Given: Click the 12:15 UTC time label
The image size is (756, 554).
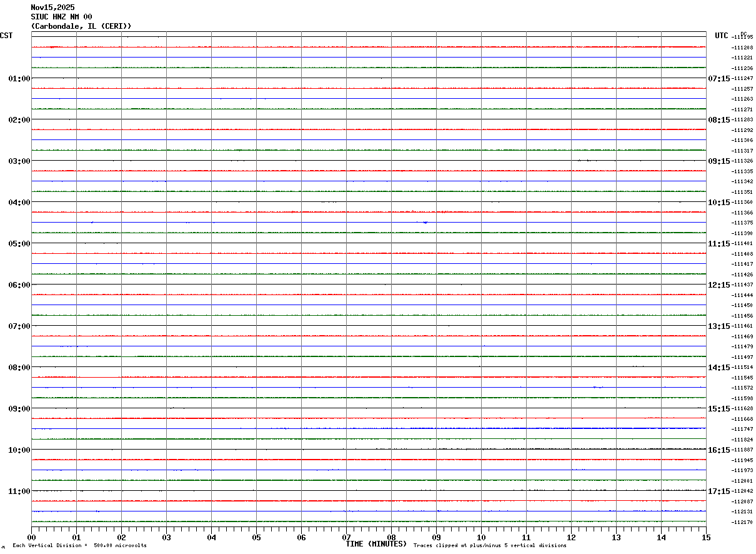Looking at the screenshot, I should (719, 285).
